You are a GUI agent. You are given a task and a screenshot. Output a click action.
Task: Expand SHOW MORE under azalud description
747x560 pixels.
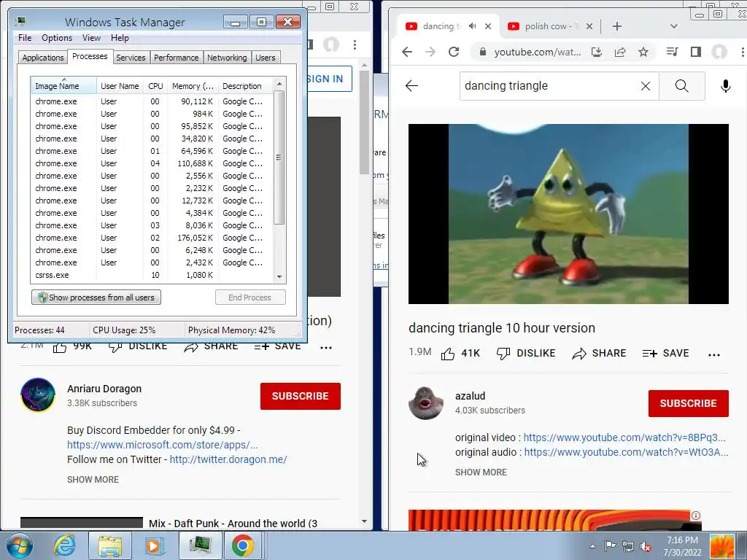[481, 472]
